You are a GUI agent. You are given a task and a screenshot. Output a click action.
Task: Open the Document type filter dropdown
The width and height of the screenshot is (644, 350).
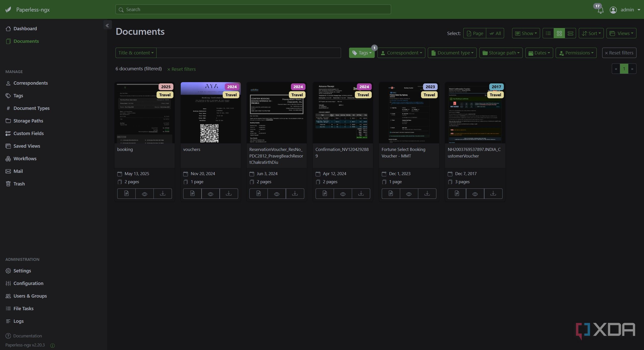click(452, 53)
